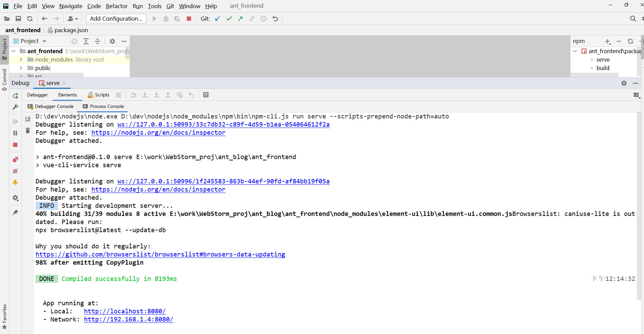Toggle Mute Breakpoints icon
This screenshot has height=334, width=644.
coord(15,171)
